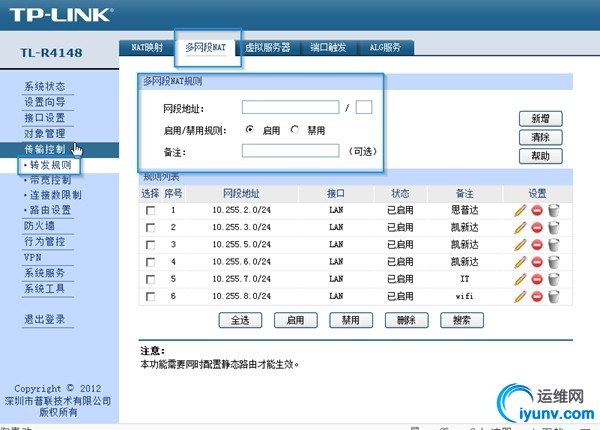
Task: Tick checkbox for rule 10.255.7.0/24
Action: coord(151,280)
